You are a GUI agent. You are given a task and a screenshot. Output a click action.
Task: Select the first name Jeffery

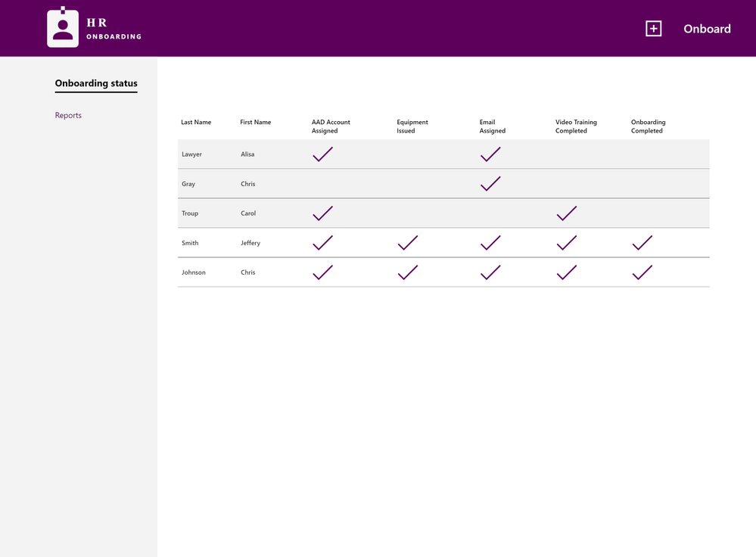(250, 243)
